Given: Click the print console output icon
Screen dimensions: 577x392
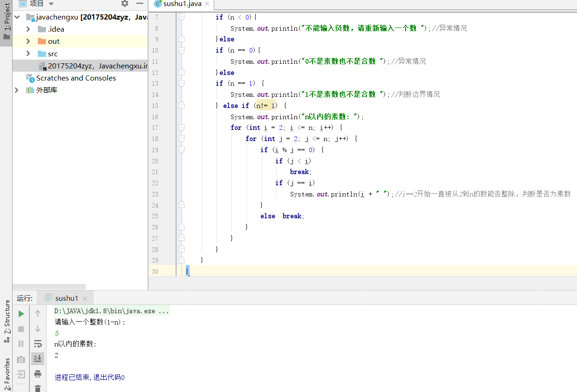Looking at the screenshot, I should coord(38,374).
